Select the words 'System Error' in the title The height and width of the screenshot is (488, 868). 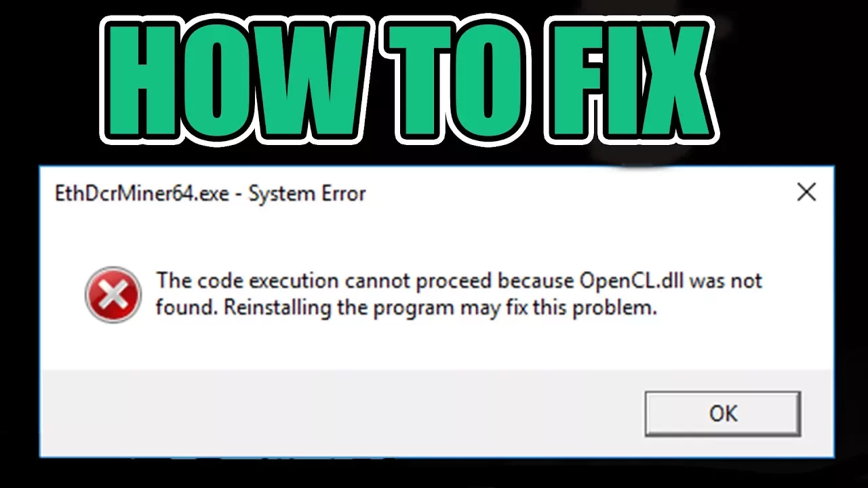point(307,194)
